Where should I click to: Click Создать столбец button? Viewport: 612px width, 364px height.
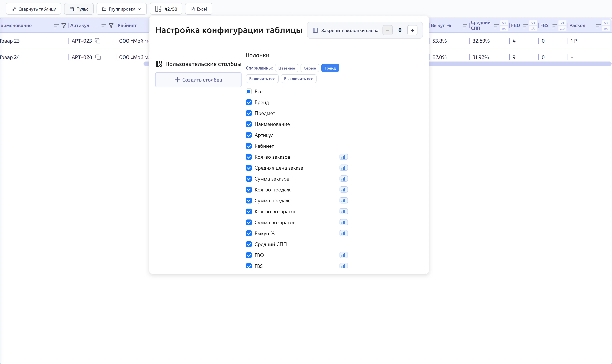198,80
